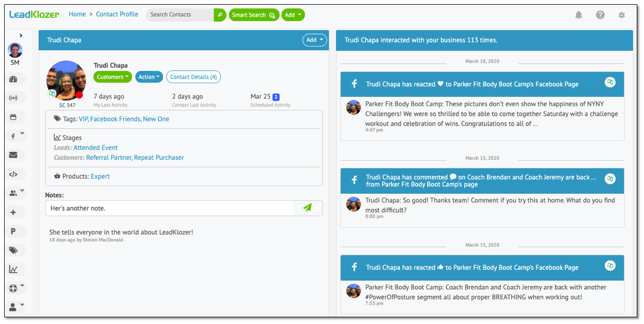
Task: Open the code embed icon in sidebar
Action: coord(13,174)
